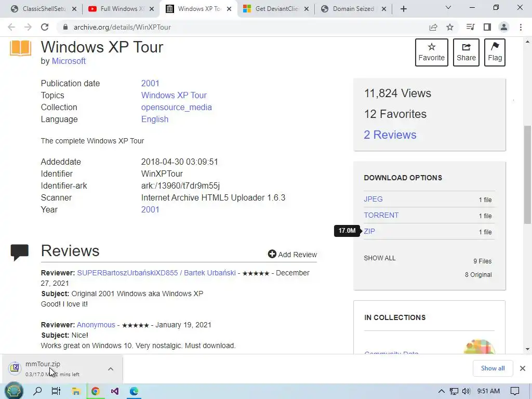Click the Share button
The height and width of the screenshot is (399, 532).
click(x=466, y=52)
